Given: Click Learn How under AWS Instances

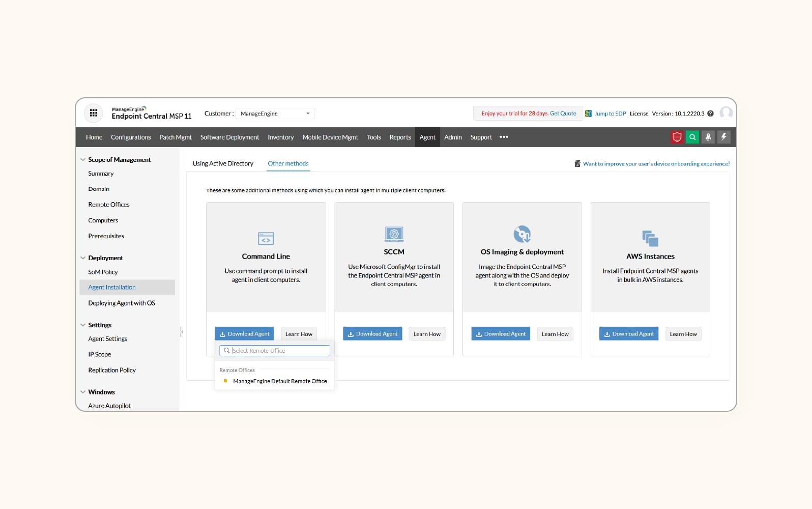Looking at the screenshot, I should click(x=683, y=334).
